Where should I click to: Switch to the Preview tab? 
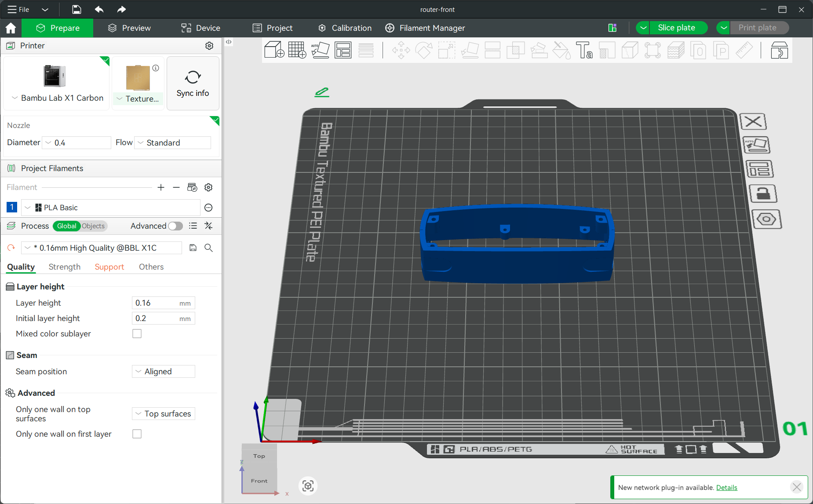[129, 28]
